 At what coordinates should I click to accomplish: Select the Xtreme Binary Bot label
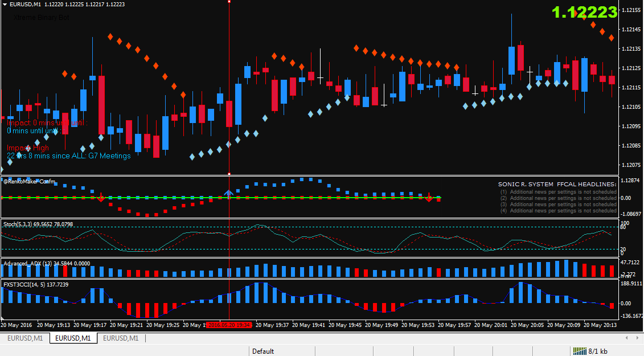pos(41,18)
